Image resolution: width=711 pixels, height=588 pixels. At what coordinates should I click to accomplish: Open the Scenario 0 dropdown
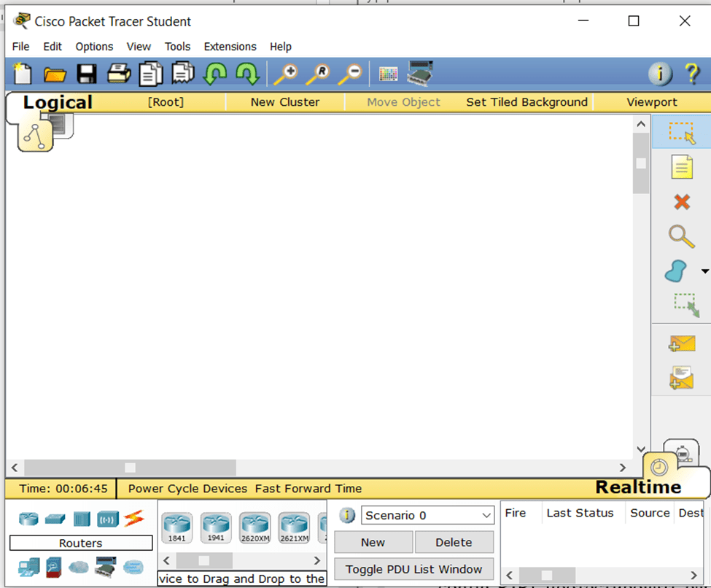click(x=427, y=515)
